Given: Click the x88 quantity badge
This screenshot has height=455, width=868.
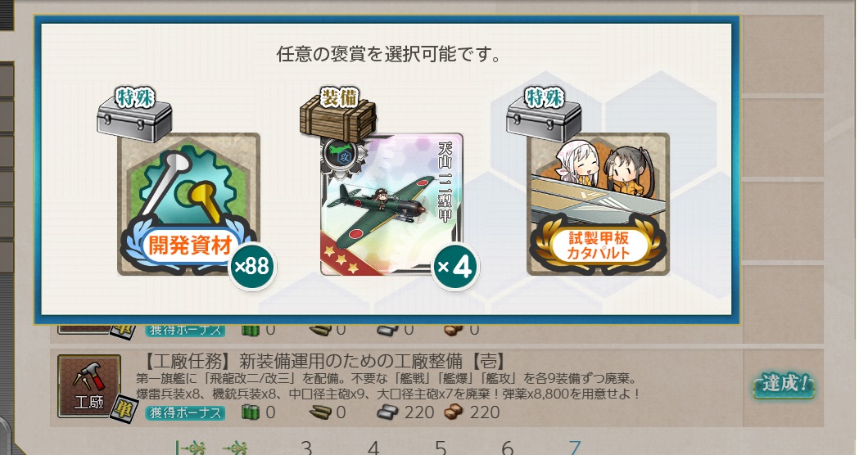Looking at the screenshot, I should 252,267.
